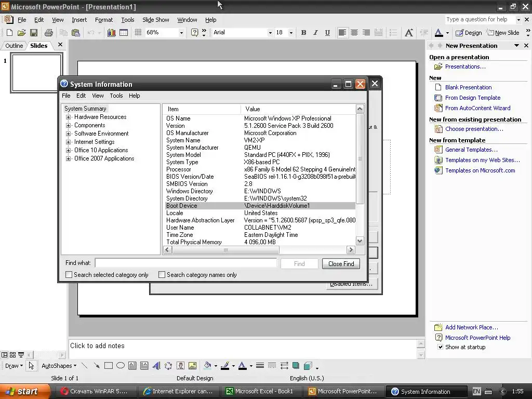Expand Office 2007 Applications tree node
This screenshot has height=399, width=532.
(68, 158)
